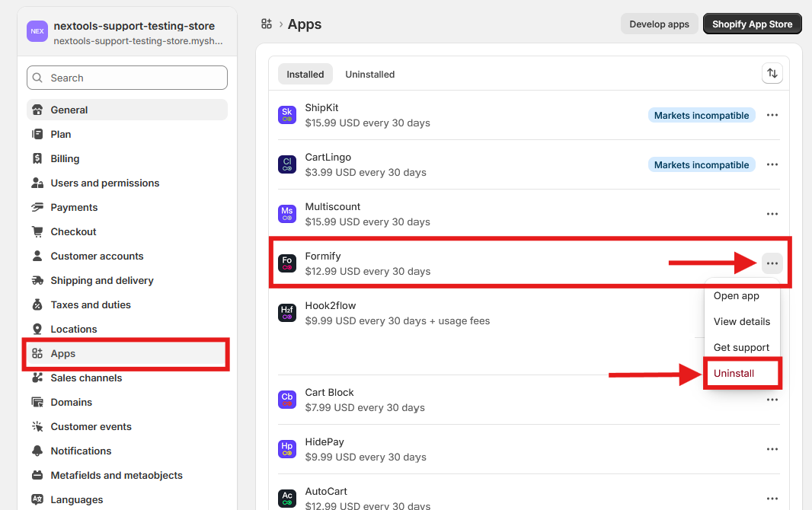Choose View details in the context menu
The height and width of the screenshot is (510, 812).
(x=741, y=321)
